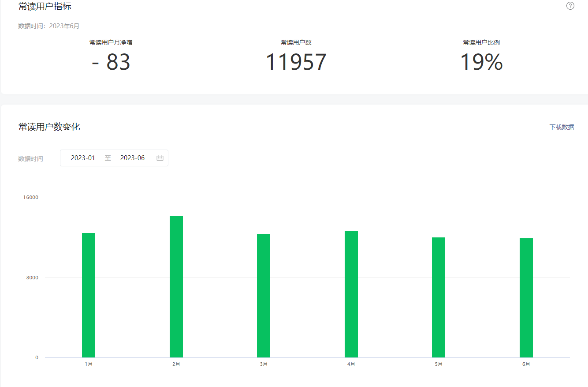Click the 1月 green bar
The height and width of the screenshot is (387, 588).
[x=89, y=295]
